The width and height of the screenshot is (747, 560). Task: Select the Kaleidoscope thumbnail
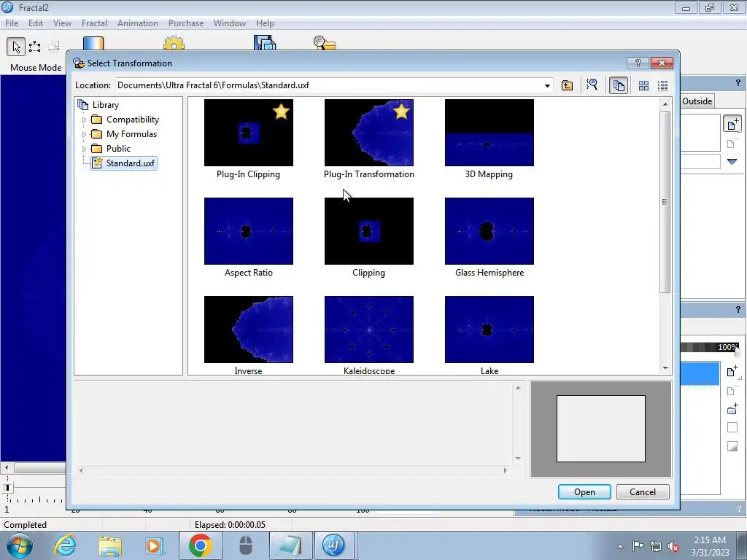click(x=369, y=330)
